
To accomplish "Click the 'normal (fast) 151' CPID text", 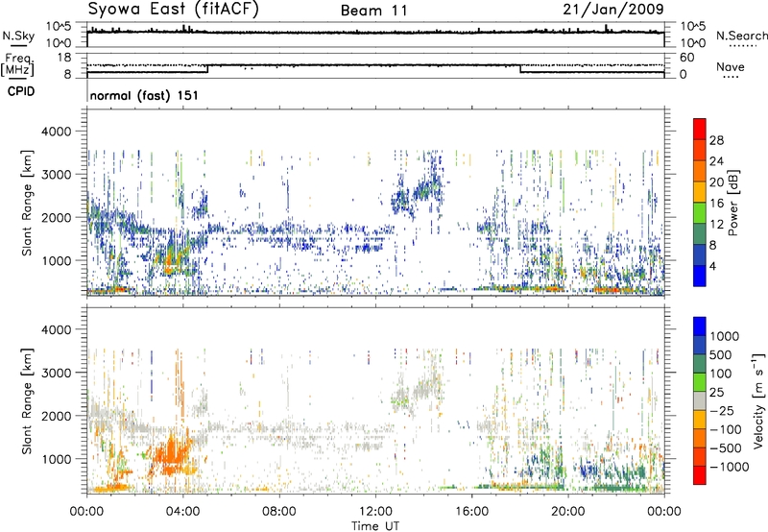I will click(145, 95).
